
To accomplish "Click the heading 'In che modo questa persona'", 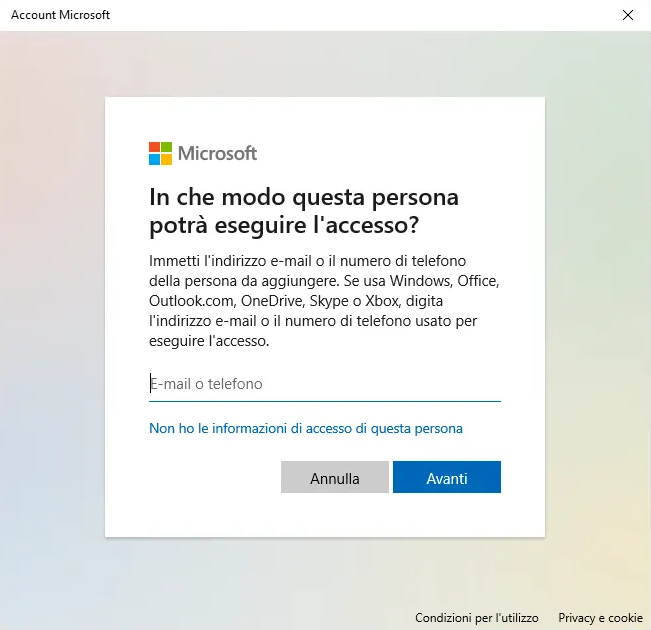I will 304,196.
